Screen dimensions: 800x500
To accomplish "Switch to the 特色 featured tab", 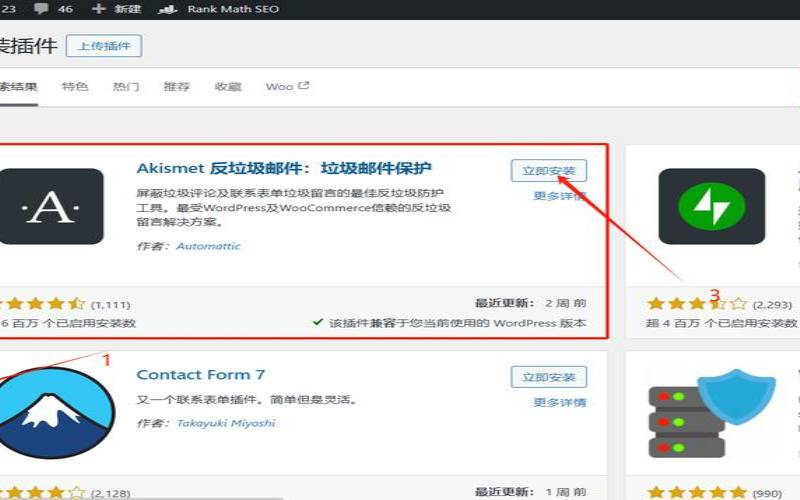I will tap(74, 86).
